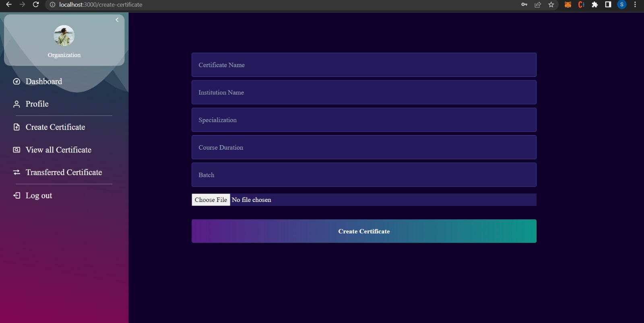Image resolution: width=644 pixels, height=323 pixels.
Task: Click the share page icon
Action: [x=538, y=5]
